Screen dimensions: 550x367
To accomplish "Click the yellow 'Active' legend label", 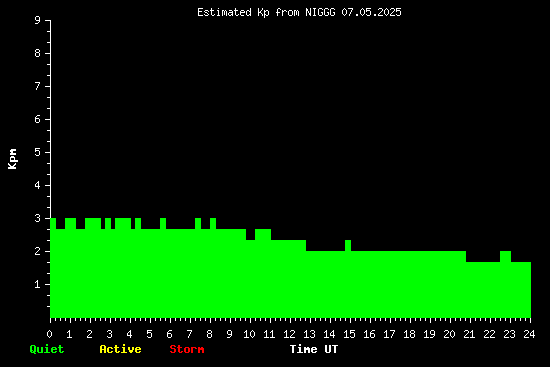I will 120,349.
